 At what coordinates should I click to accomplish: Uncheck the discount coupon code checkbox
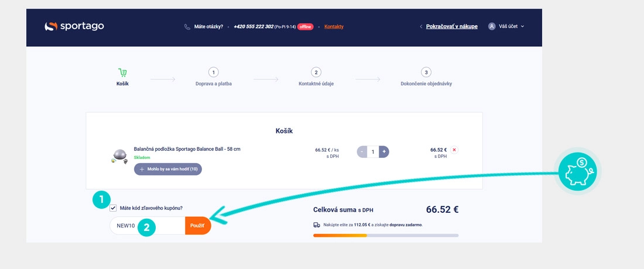click(x=113, y=208)
